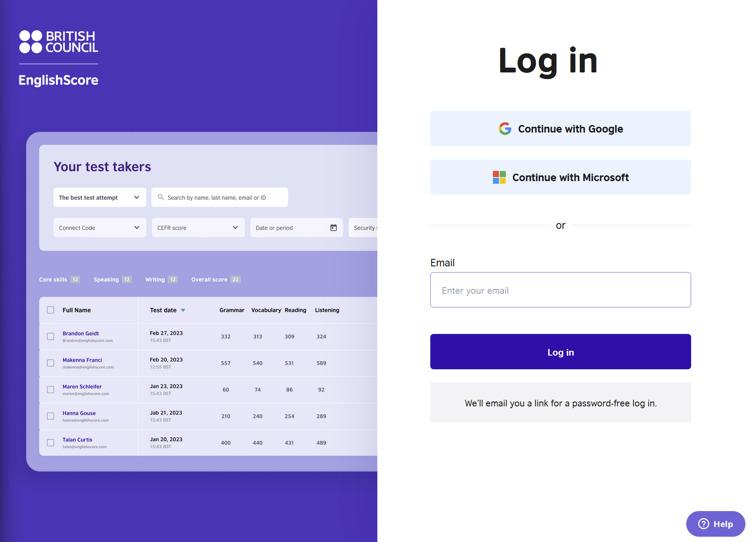
Task: Check the box for Talan Curtis
Action: pos(51,443)
